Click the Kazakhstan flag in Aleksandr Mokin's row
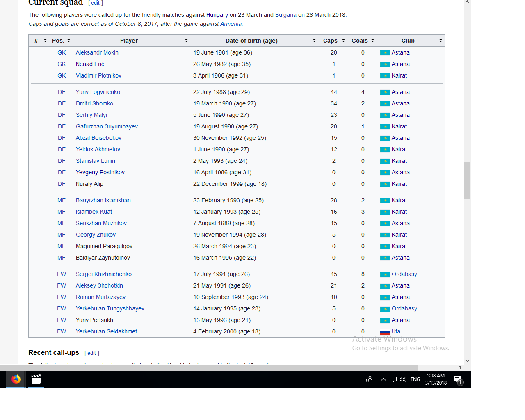525x420 pixels. [385, 53]
